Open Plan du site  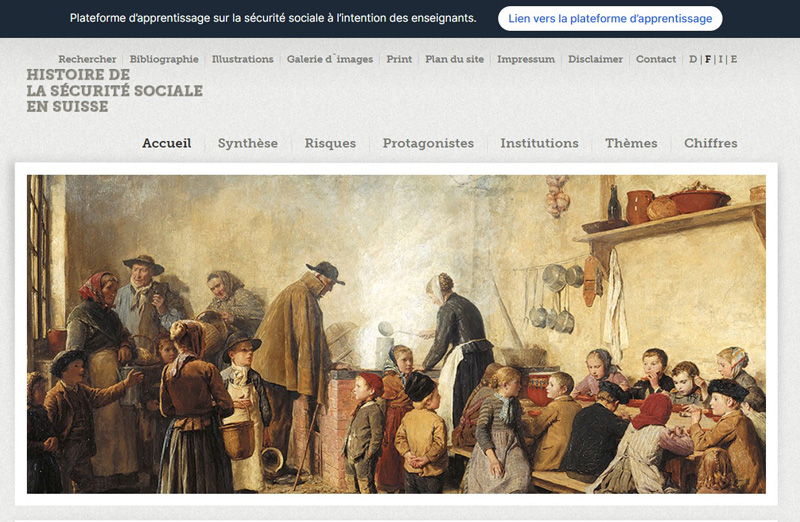(x=455, y=59)
